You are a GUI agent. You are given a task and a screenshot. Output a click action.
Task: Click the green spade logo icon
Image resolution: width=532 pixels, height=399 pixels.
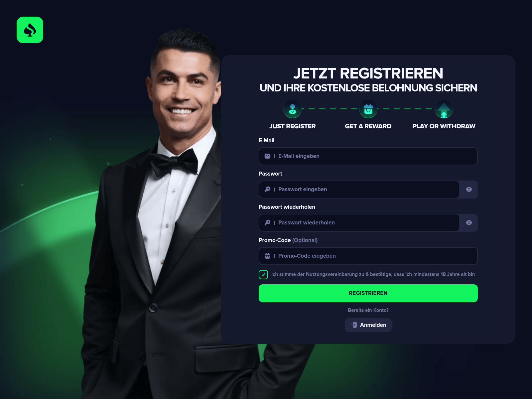pyautogui.click(x=30, y=30)
